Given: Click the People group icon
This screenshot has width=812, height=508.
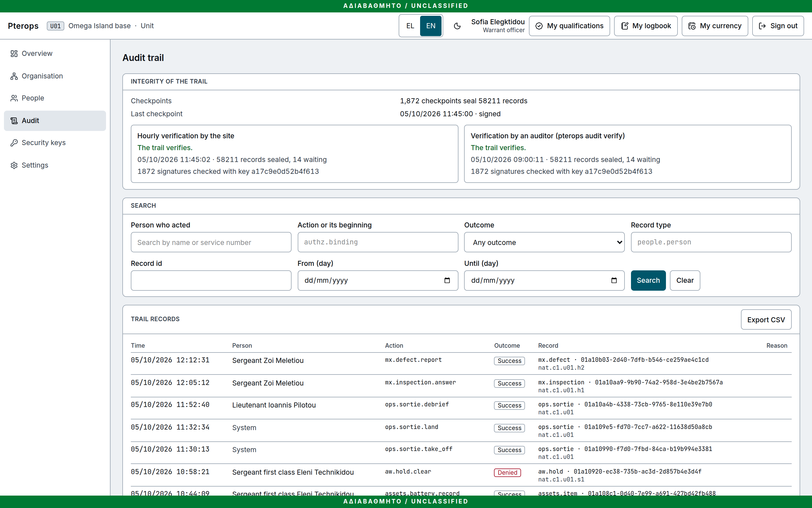Looking at the screenshot, I should point(14,98).
